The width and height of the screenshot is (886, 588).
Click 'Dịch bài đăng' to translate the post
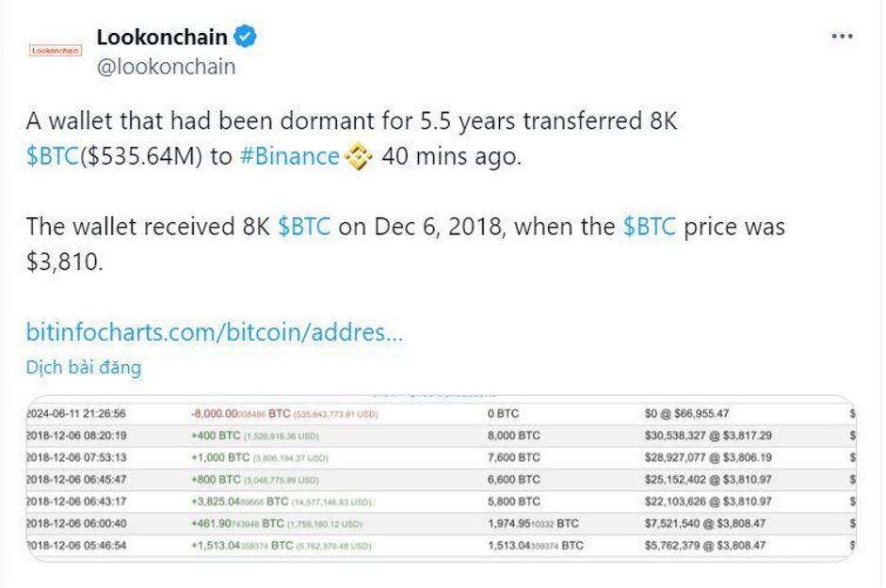(x=83, y=367)
